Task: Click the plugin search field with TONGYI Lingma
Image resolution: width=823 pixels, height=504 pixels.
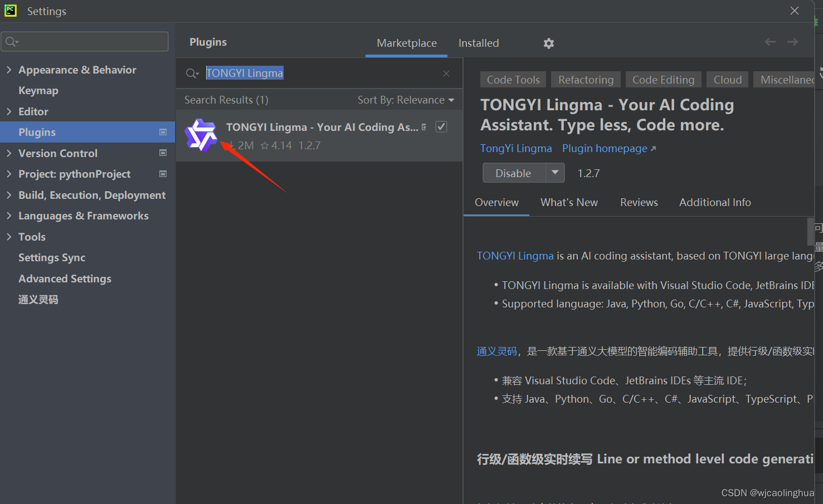Action: pyautogui.click(x=319, y=73)
